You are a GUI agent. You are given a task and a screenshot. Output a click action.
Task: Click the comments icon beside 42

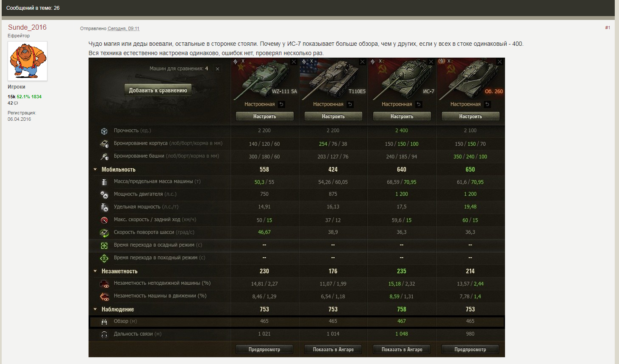point(16,103)
